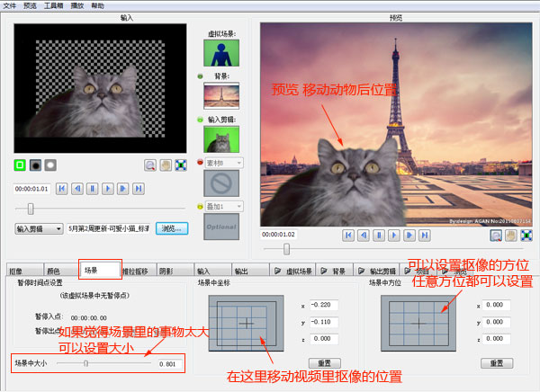Image resolution: width=540 pixels, height=392 pixels.
Task: Select the black matte display mode icon
Action: point(35,165)
